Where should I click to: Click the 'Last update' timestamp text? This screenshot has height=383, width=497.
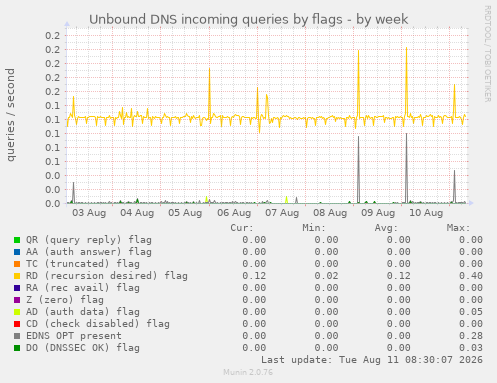point(372,360)
